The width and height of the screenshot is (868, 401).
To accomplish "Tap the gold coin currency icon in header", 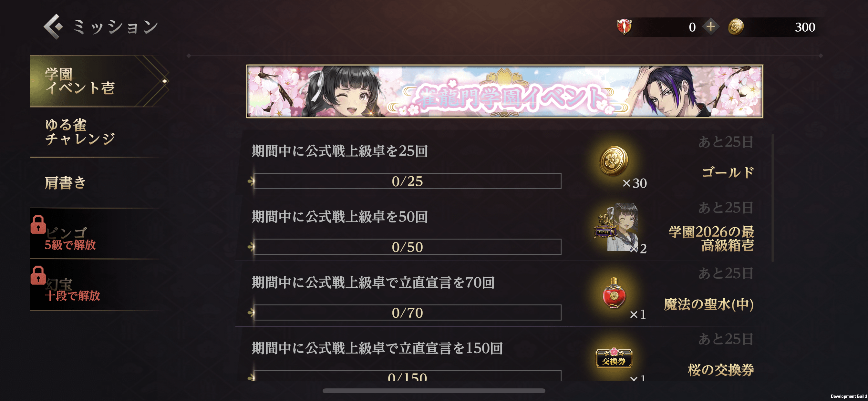I will [736, 26].
